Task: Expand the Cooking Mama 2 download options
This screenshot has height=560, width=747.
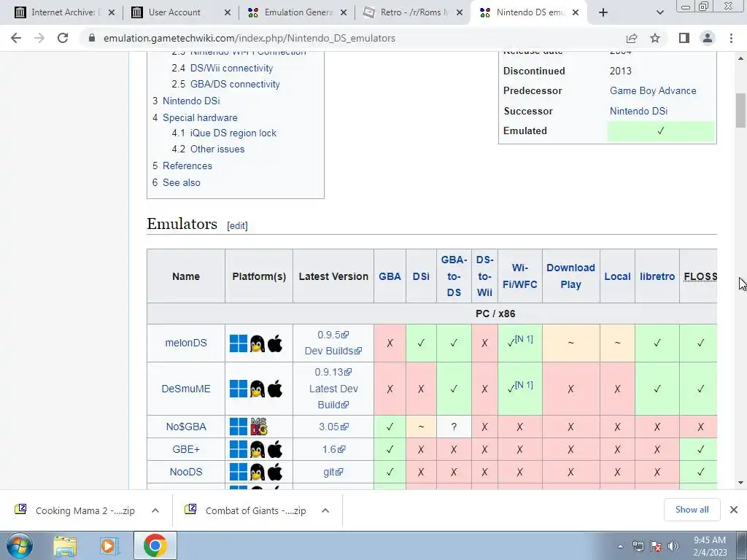Action: tap(155, 510)
